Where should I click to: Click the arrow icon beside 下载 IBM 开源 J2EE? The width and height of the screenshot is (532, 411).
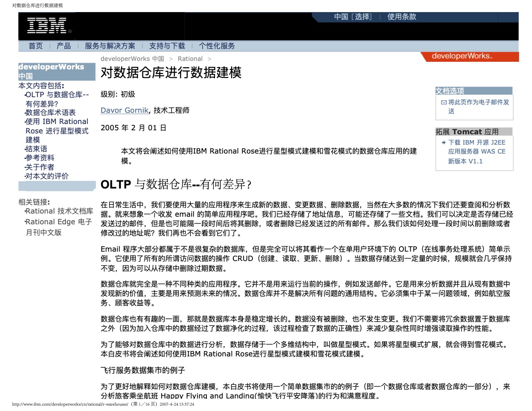(x=443, y=142)
